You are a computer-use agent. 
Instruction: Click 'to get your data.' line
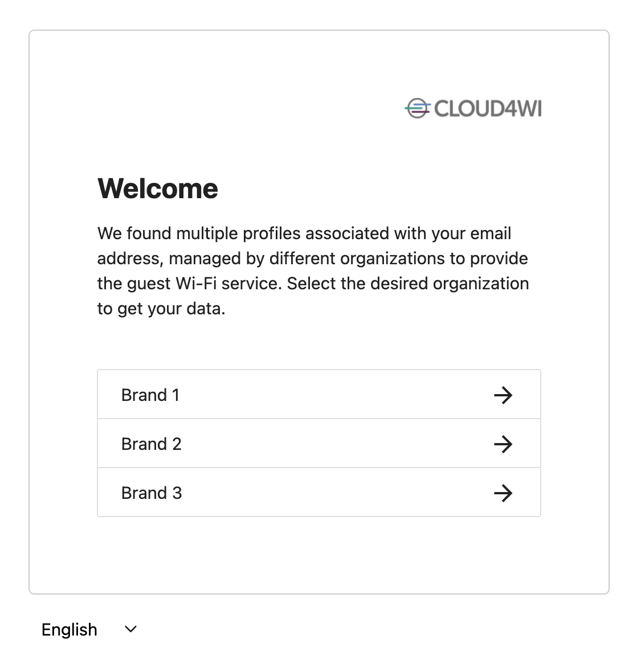(161, 309)
